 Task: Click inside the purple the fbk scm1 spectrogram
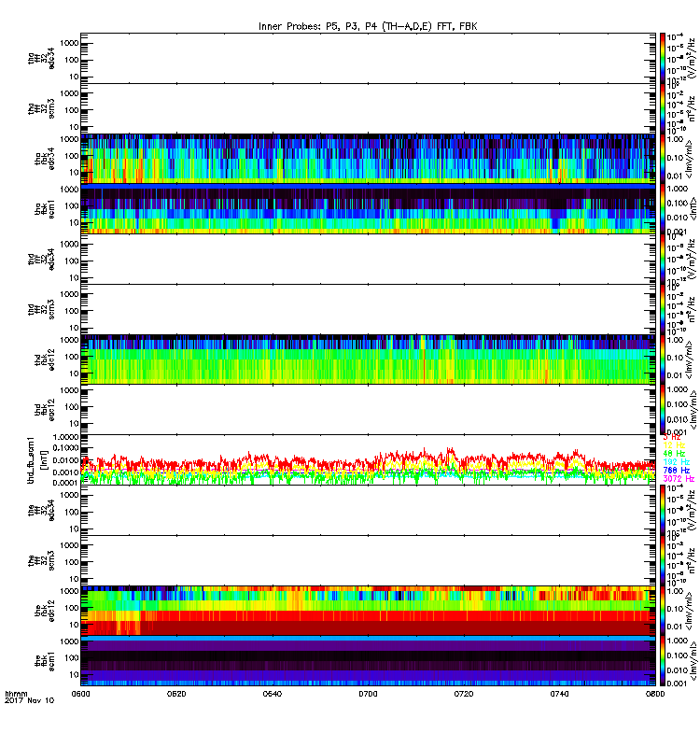point(368,661)
